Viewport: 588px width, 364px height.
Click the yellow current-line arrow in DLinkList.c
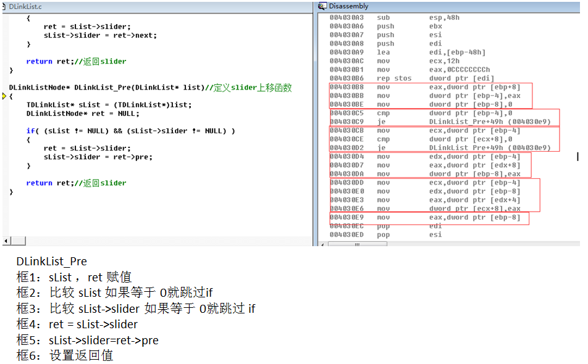[x=4, y=96]
